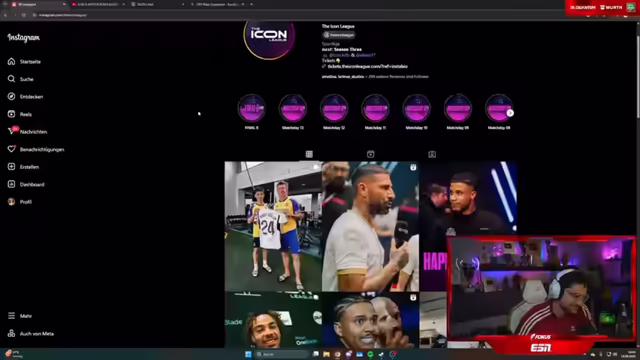This screenshot has height=360, width=640.
Task: Click the taskbar search box
Action: [282, 354]
